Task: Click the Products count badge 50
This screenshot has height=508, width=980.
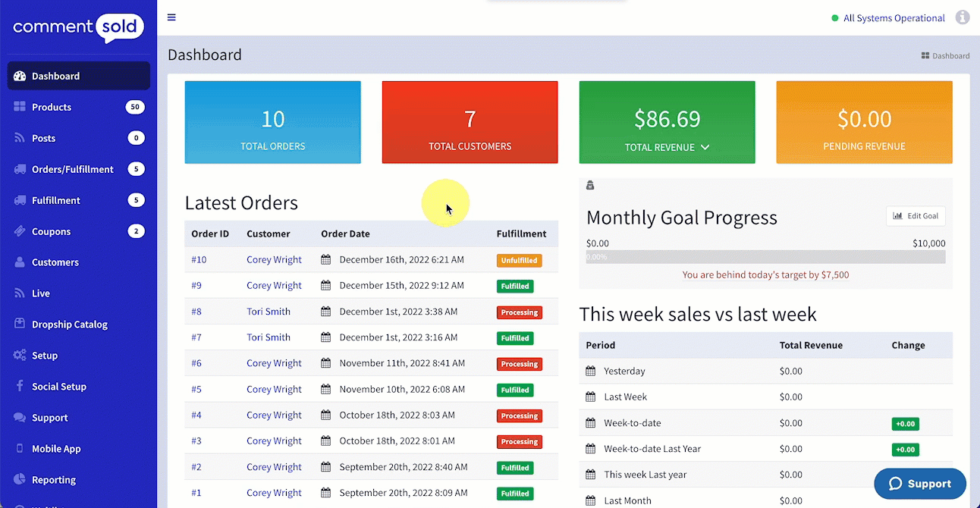Action: (x=135, y=107)
